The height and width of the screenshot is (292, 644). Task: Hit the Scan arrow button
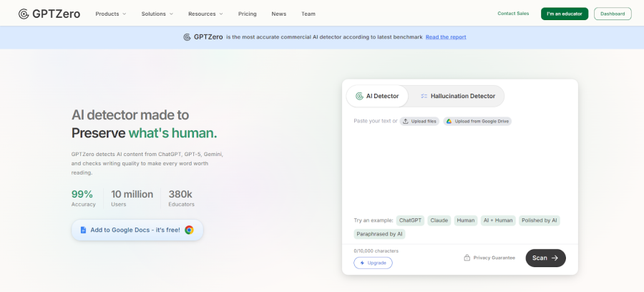tap(545, 258)
